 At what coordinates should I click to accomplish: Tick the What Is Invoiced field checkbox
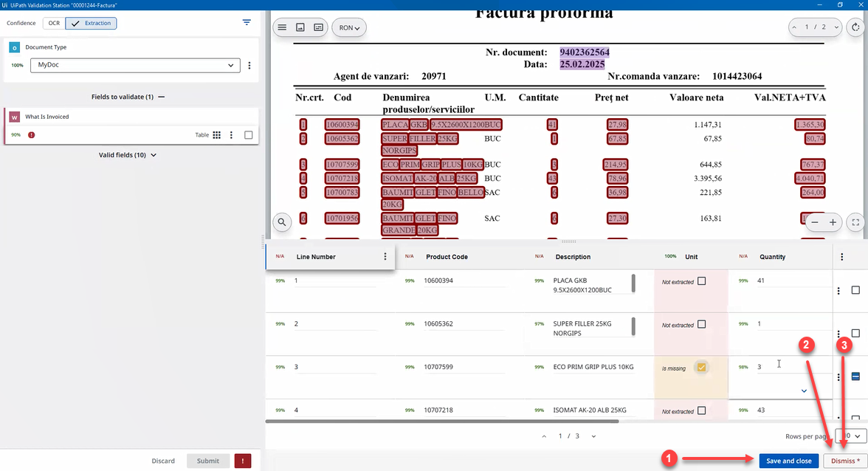(x=249, y=135)
